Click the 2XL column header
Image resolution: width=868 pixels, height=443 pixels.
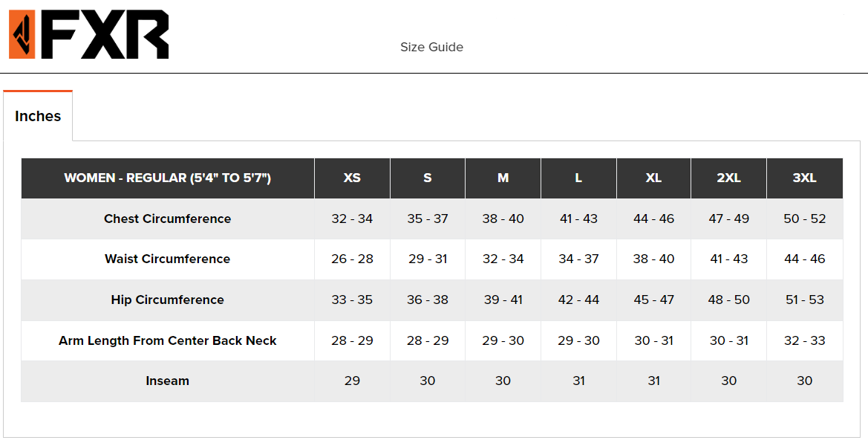728,178
